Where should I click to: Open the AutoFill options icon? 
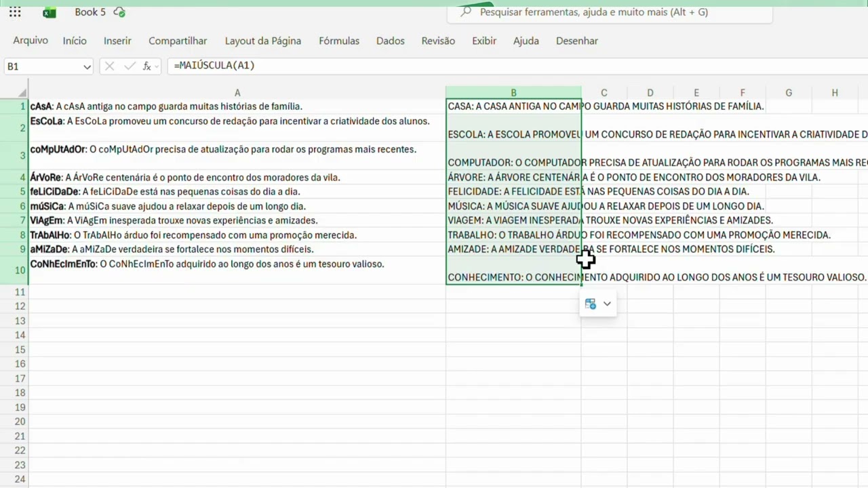point(591,304)
